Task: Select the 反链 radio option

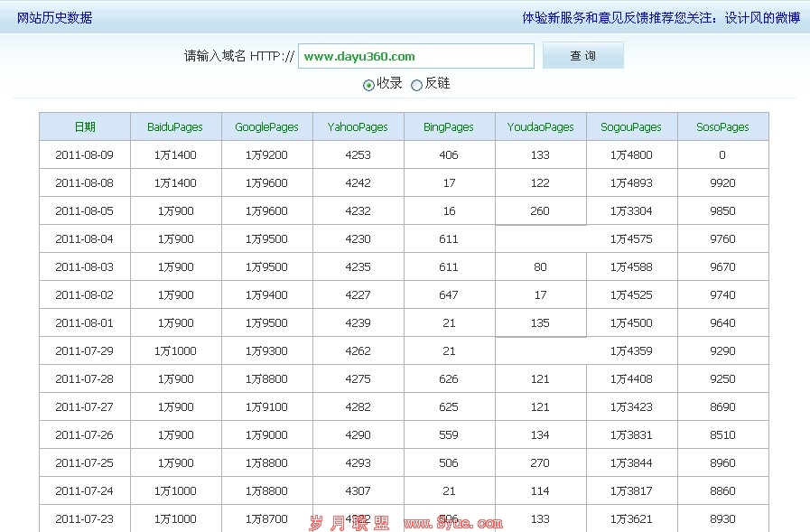Action: 416,85
